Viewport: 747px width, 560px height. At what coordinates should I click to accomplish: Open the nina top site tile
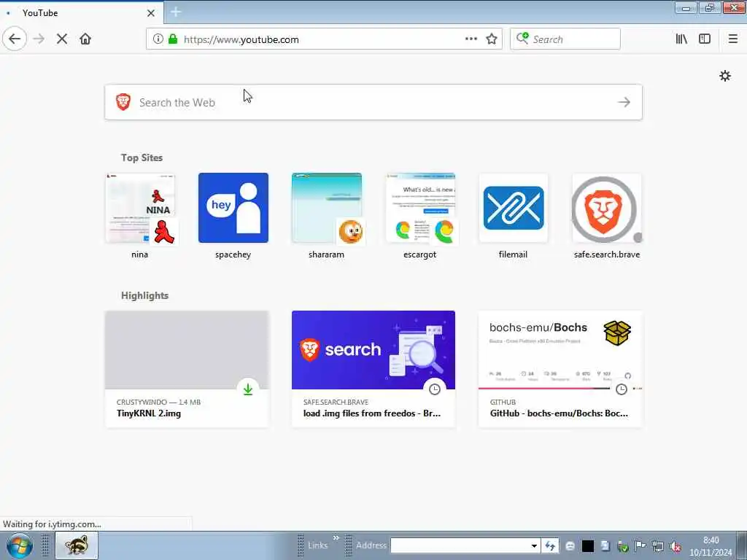coord(140,216)
